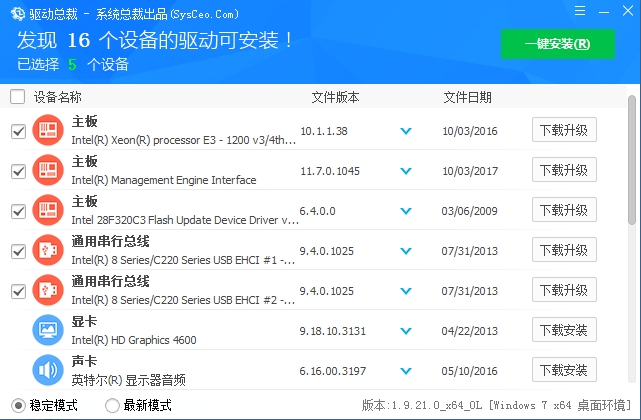The height and width of the screenshot is (420, 641).
Task: Expand version dropdown for USB EHCI #1 row
Action: [406, 251]
